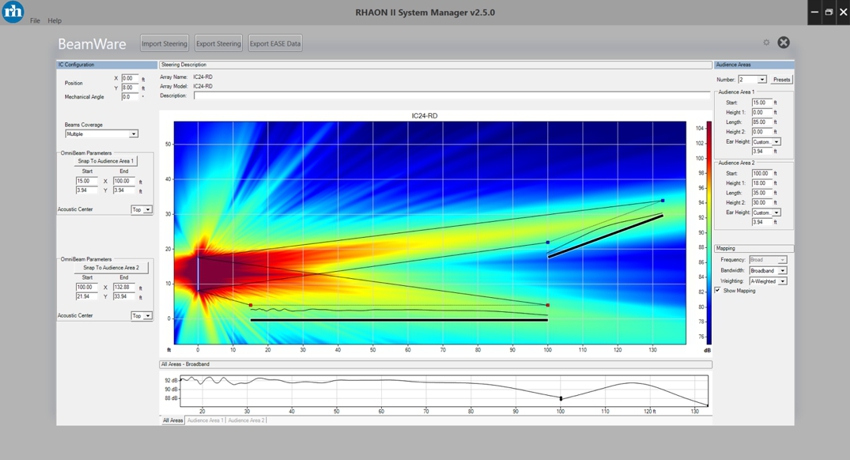The width and height of the screenshot is (850, 460).
Task: Click first OmniBeam Start X field 15.00
Action: pyautogui.click(x=87, y=181)
